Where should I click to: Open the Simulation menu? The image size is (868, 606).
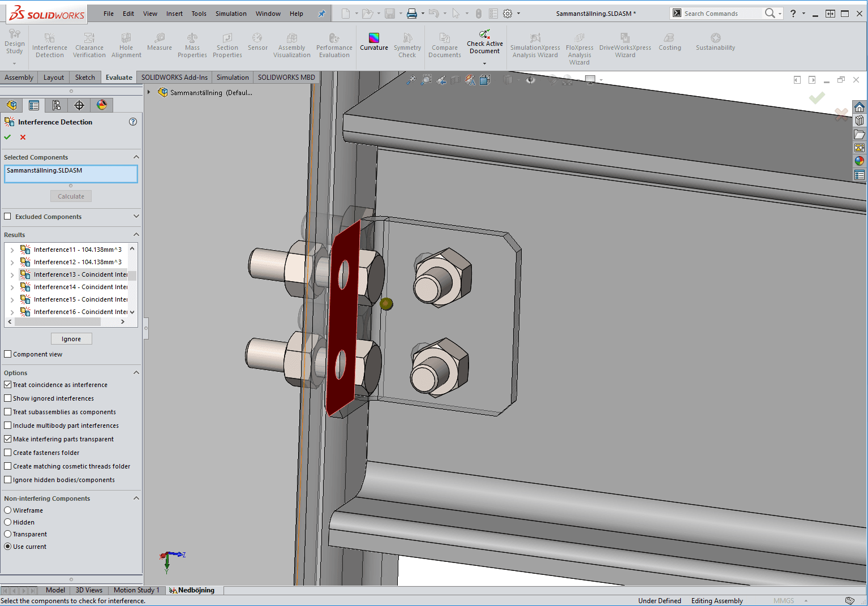(231, 14)
